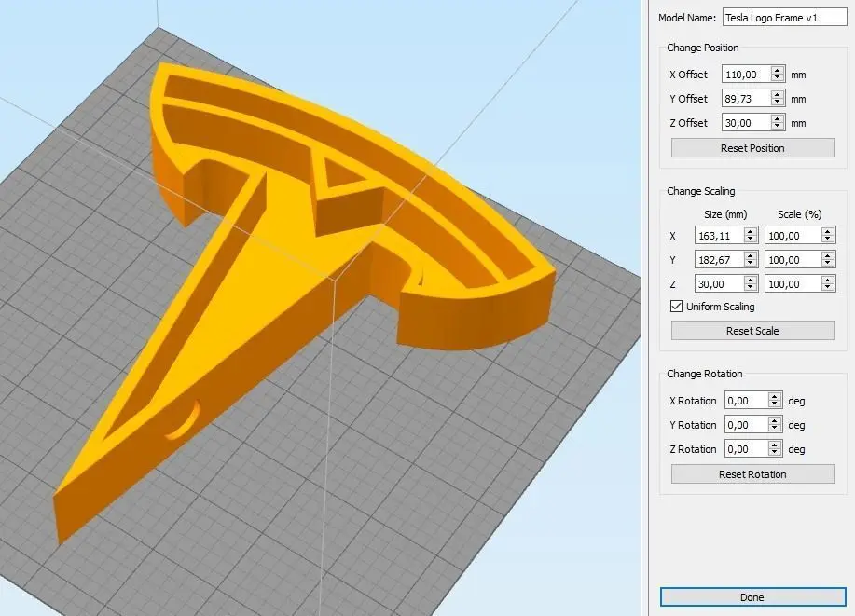The image size is (855, 616).
Task: Increase Y Offset with up arrow
Action: click(x=779, y=94)
